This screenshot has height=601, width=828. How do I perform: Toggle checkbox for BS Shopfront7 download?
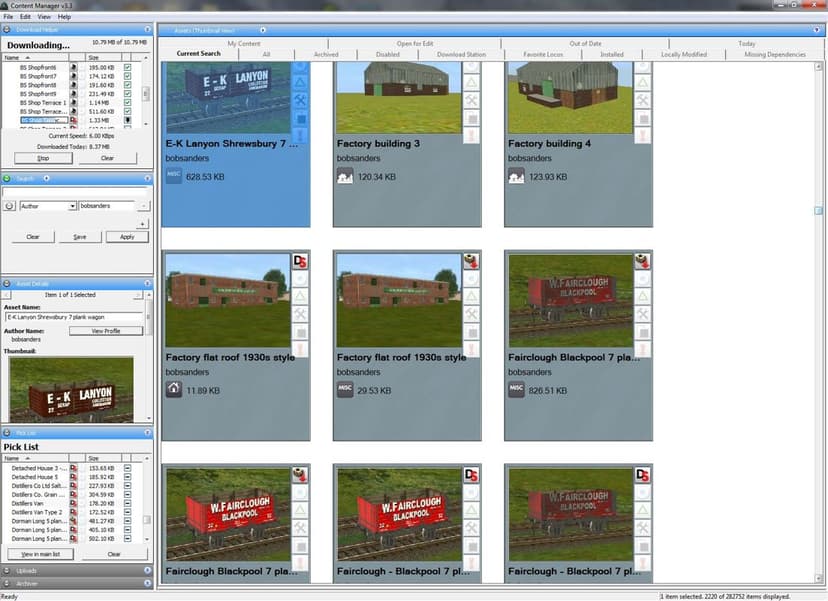pyautogui.click(x=127, y=76)
